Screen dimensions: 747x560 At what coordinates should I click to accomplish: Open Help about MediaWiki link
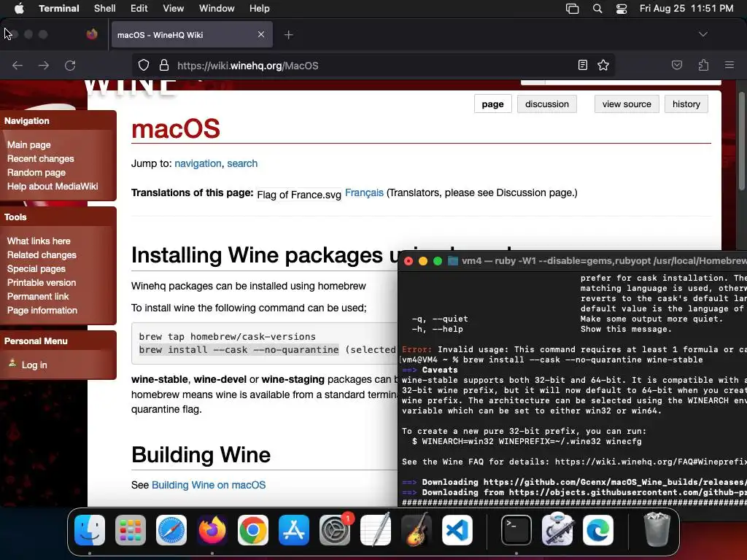[x=53, y=186]
